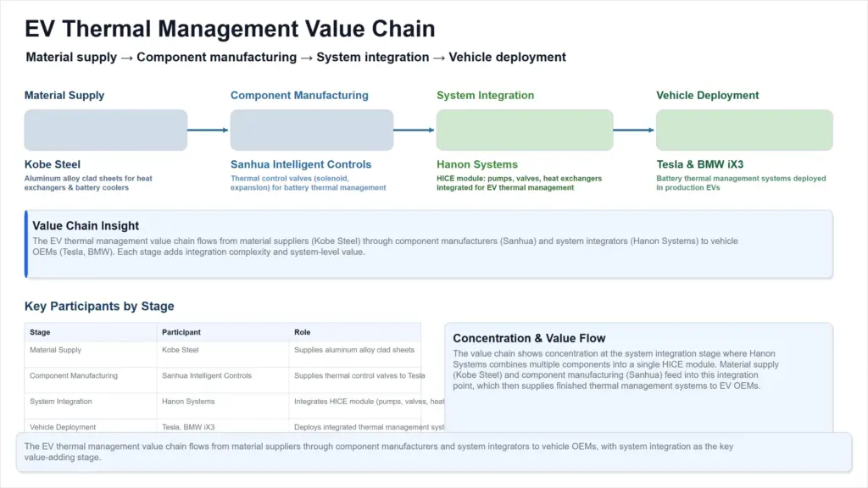The height and width of the screenshot is (488, 868).
Task: Select the gray box under Component Manufacturing
Action: (x=312, y=130)
